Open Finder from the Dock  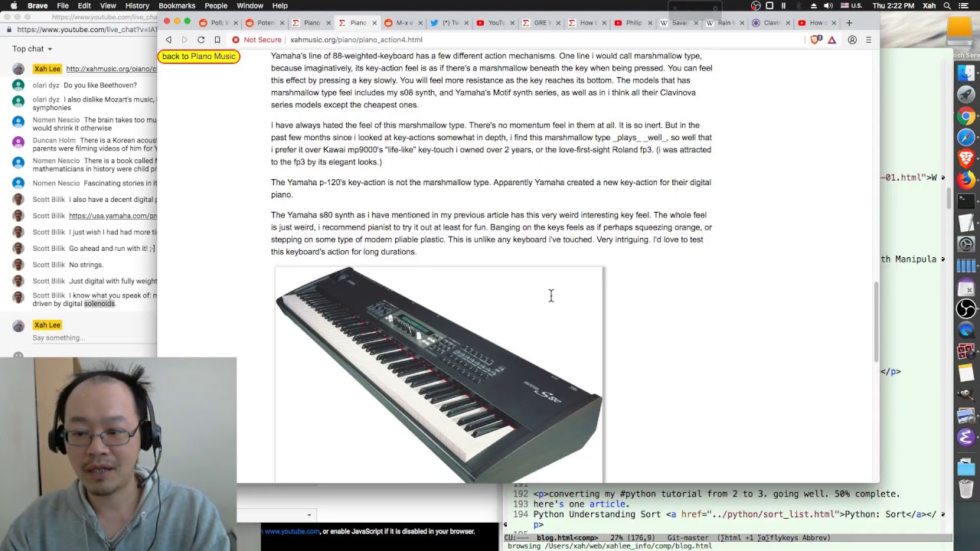click(966, 73)
